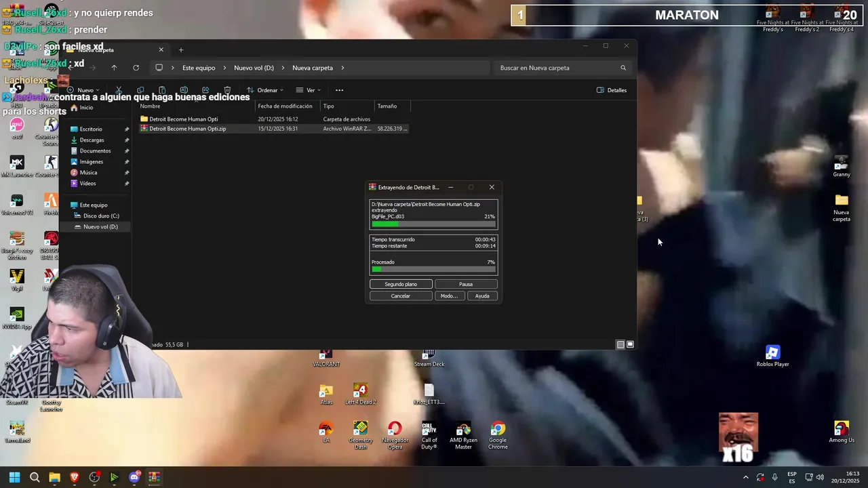Open the Brave browser from the taskbar
The width and height of the screenshot is (868, 488).
coord(75,477)
